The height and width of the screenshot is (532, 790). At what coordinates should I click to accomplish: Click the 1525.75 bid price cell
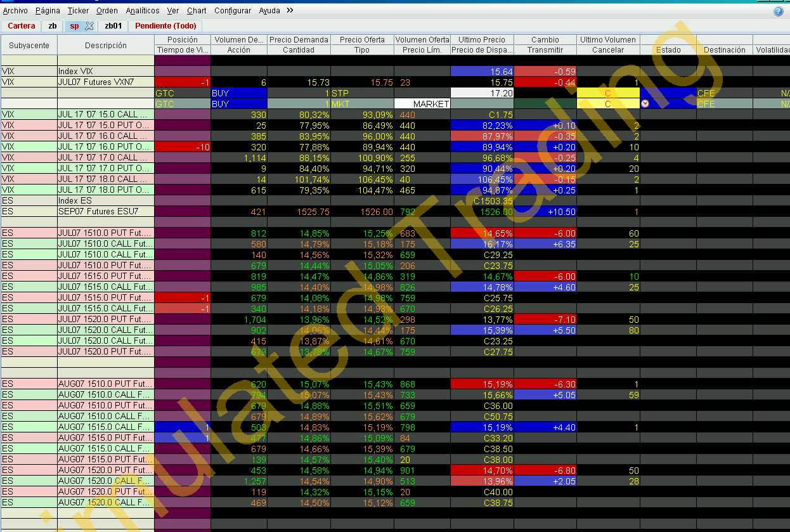click(x=299, y=212)
